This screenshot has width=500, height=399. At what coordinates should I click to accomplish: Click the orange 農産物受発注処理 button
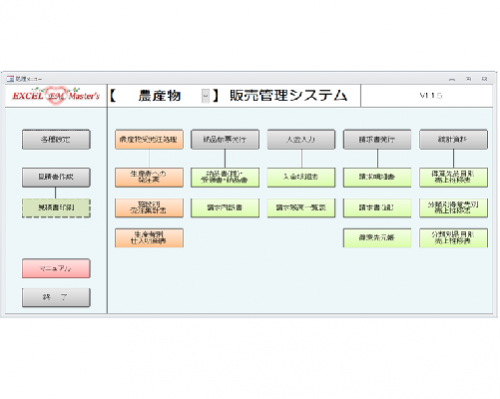coord(149,139)
